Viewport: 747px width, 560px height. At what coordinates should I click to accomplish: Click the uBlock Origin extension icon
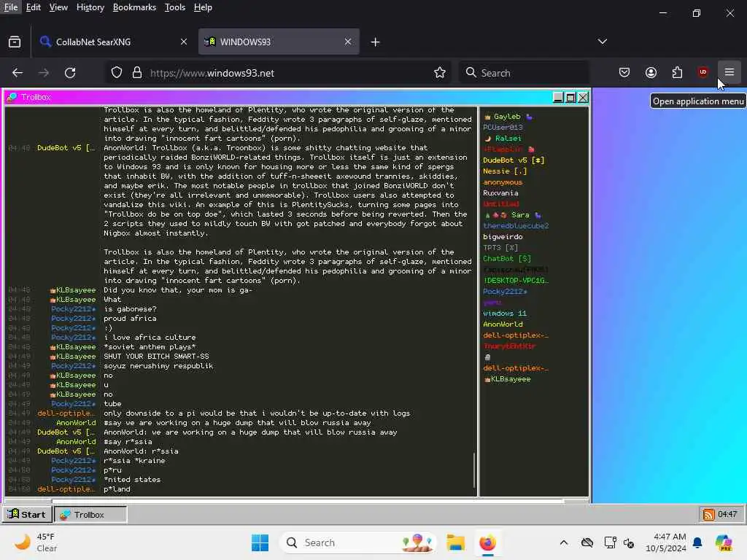(703, 72)
